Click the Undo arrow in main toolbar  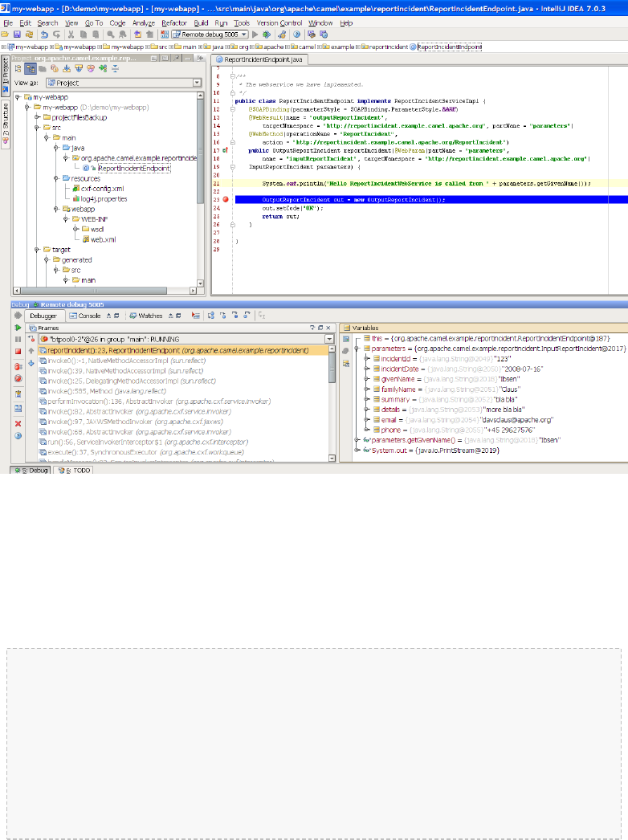pyautogui.click(x=44, y=35)
